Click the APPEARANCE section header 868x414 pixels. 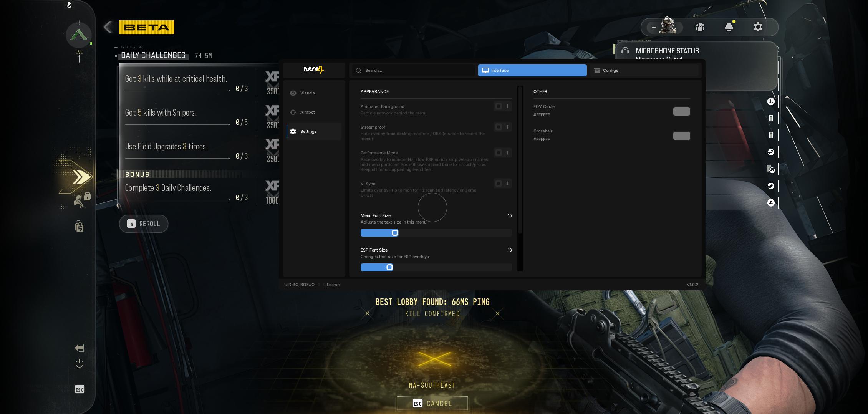click(374, 91)
